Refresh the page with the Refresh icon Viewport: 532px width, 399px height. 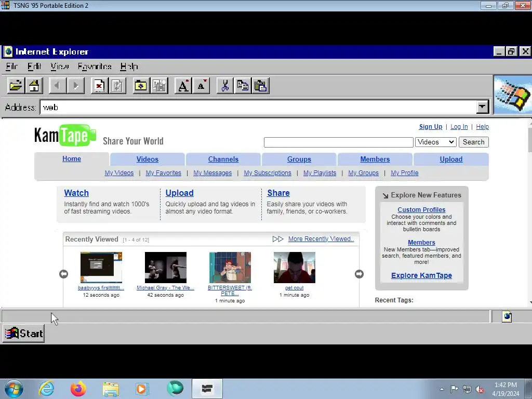pyautogui.click(x=117, y=86)
